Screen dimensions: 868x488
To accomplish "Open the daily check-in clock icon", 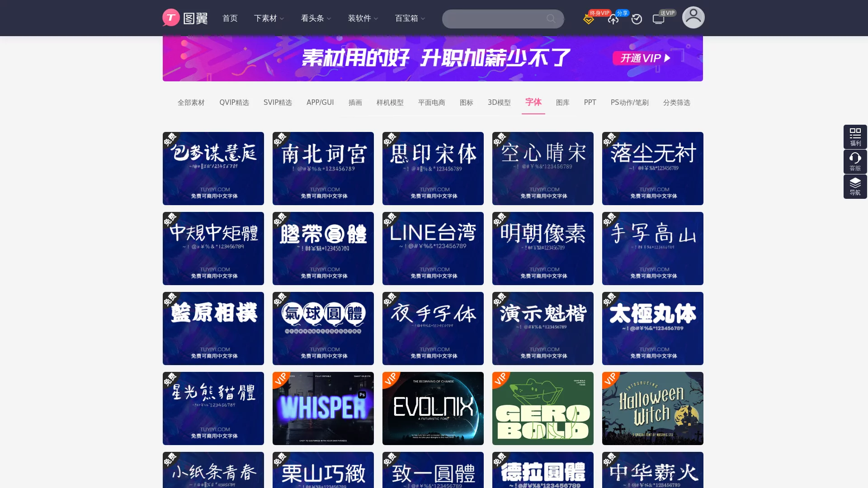I will [637, 19].
